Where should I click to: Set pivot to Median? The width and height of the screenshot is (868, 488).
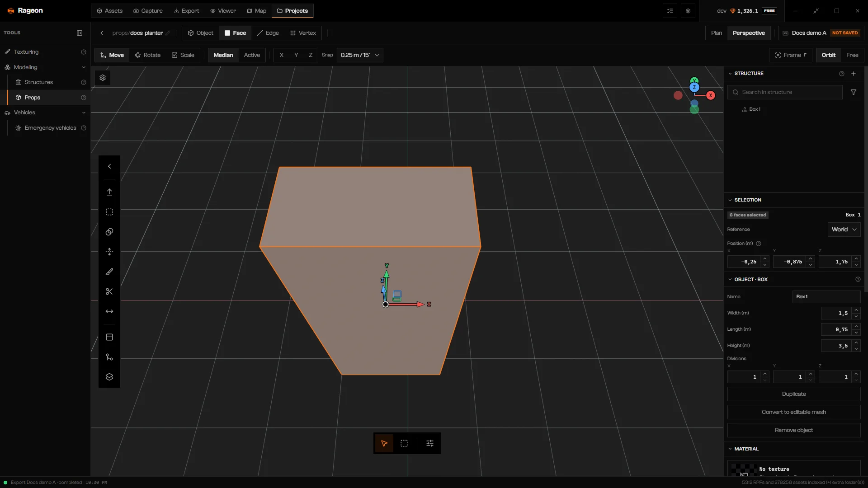(223, 55)
